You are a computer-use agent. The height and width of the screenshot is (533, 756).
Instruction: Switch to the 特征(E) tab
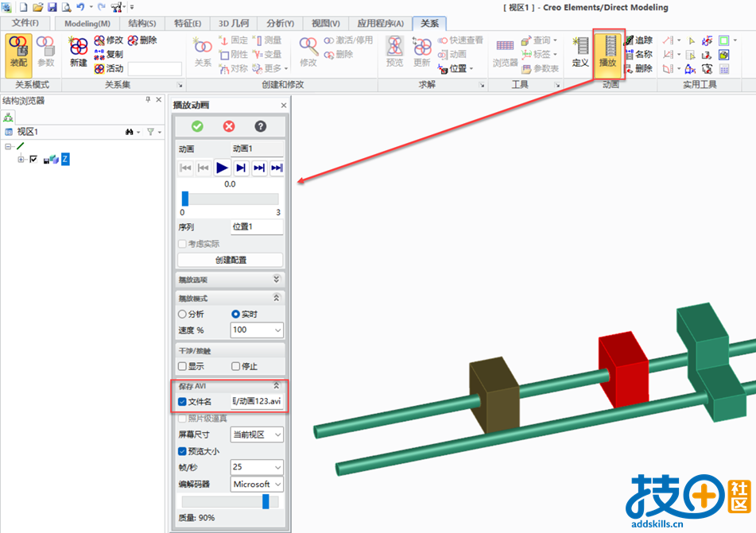point(188,23)
